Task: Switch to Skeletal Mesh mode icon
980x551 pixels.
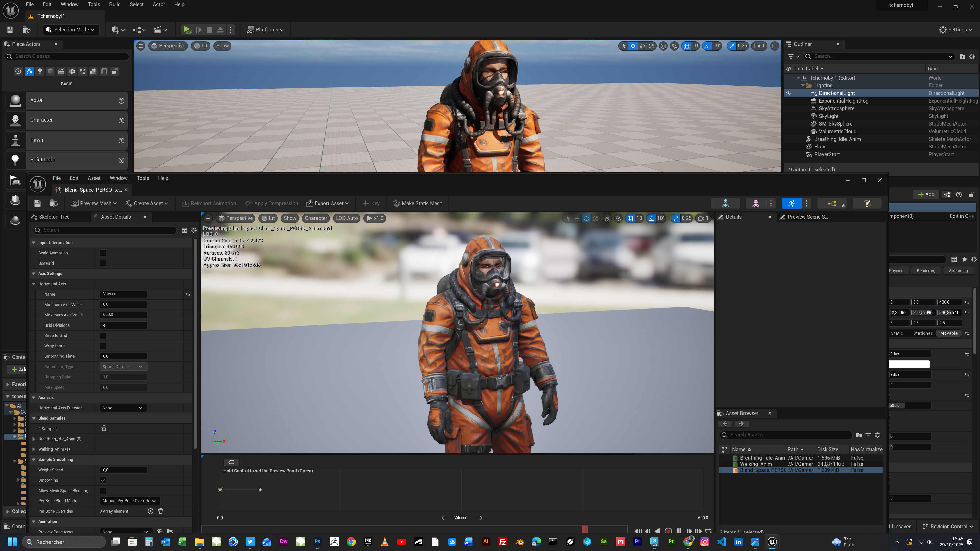Action: coord(755,204)
